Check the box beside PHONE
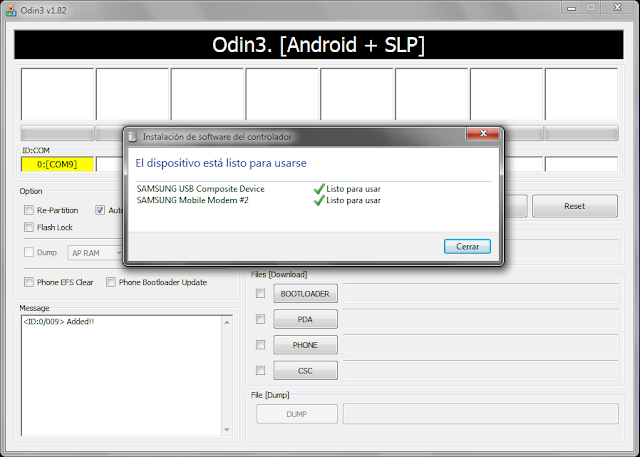The image size is (640, 457). point(260,345)
